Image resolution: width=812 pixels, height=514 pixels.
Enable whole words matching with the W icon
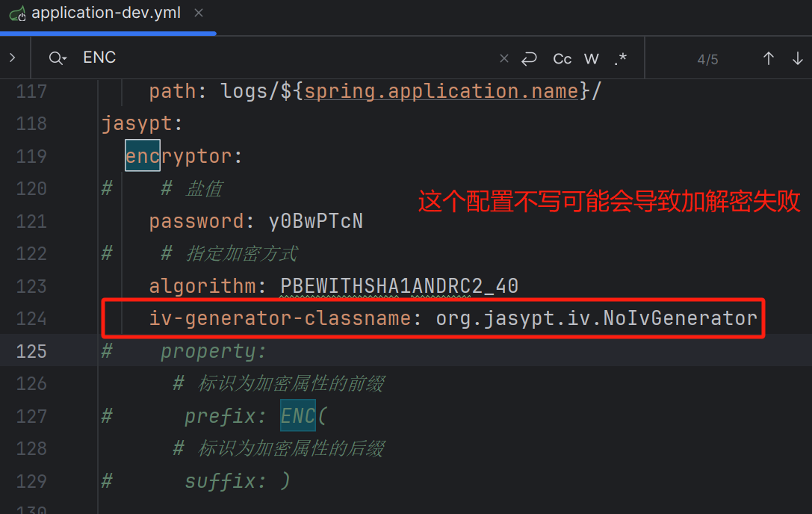click(591, 58)
